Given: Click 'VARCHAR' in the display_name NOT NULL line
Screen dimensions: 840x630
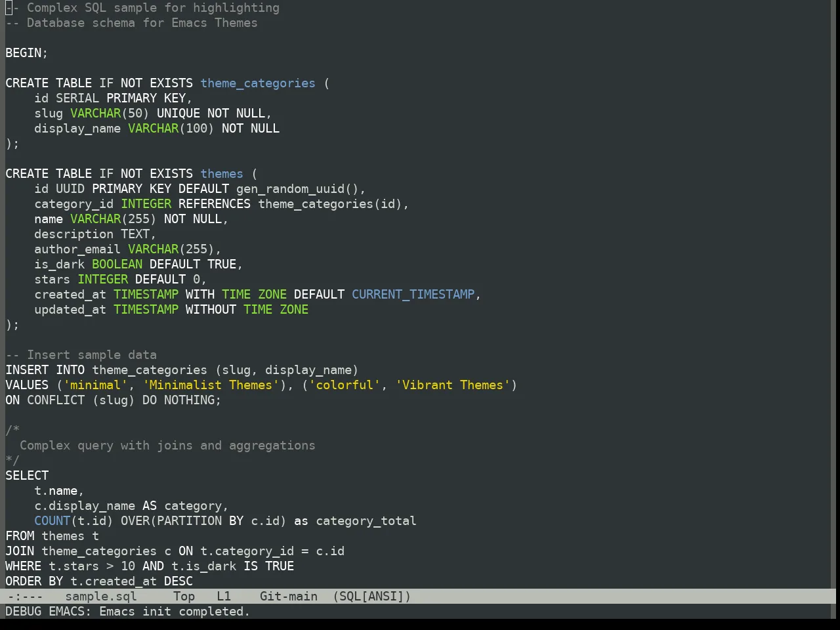Looking at the screenshot, I should [x=154, y=129].
